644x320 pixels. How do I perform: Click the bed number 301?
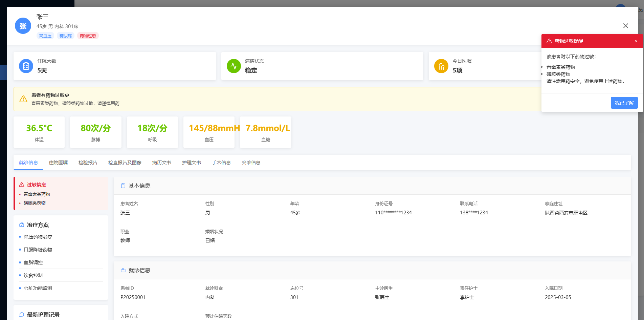(294, 297)
